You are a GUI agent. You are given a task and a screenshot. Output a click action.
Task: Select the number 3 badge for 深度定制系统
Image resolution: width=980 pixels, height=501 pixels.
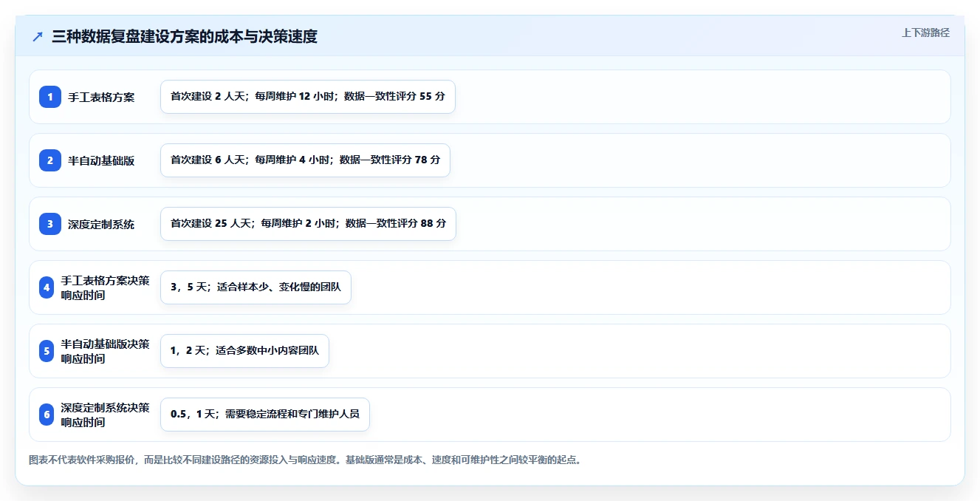(50, 224)
